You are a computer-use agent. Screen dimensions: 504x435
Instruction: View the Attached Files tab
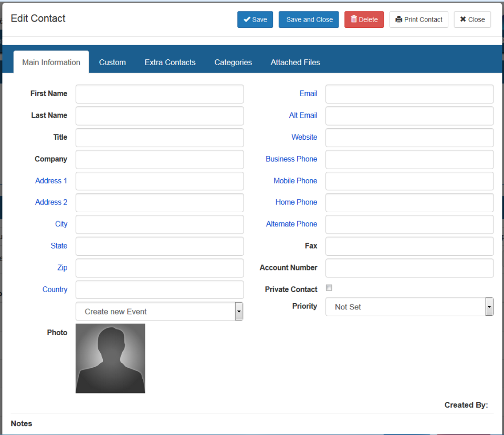[295, 61]
